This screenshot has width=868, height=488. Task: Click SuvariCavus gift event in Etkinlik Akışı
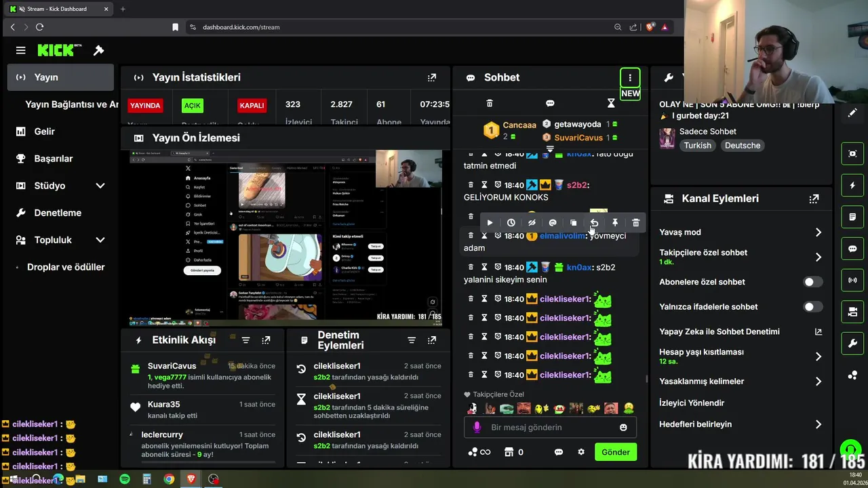(x=203, y=375)
